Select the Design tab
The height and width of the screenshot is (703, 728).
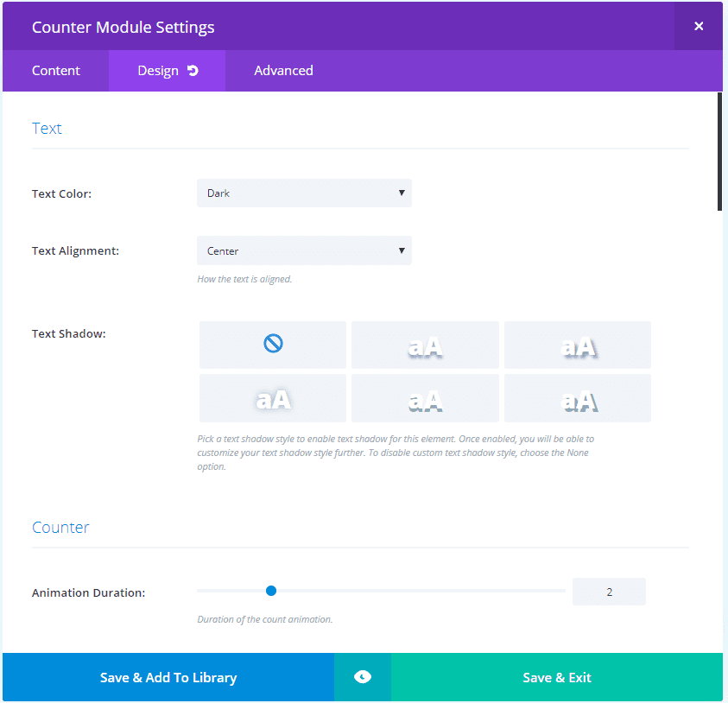pos(158,71)
